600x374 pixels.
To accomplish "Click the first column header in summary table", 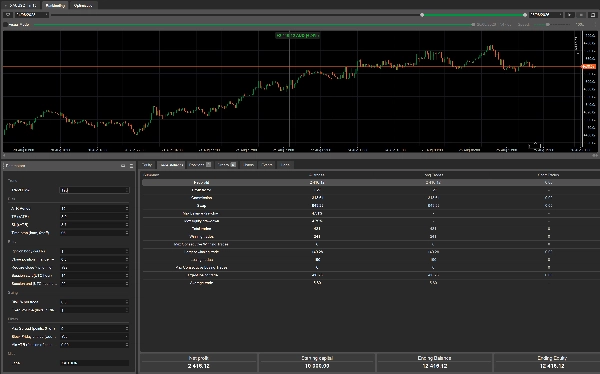I will [151, 175].
